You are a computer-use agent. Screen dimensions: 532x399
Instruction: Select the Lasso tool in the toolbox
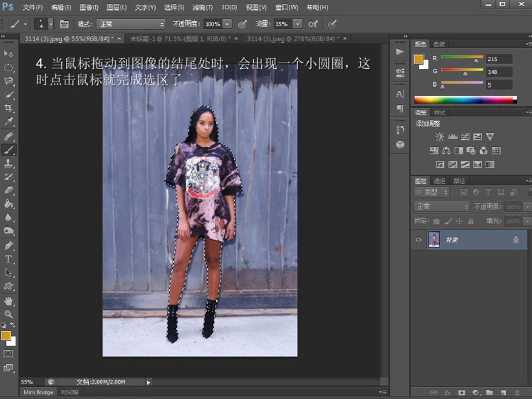9,81
